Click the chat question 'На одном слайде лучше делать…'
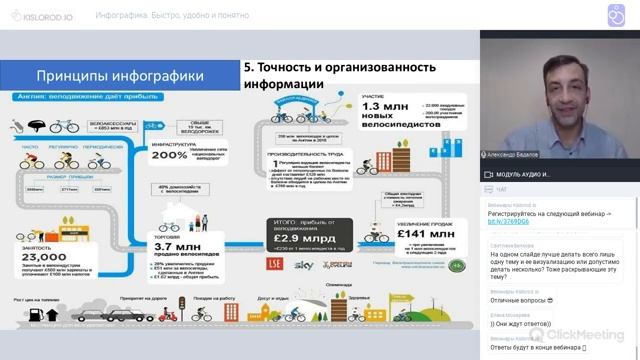Screen dimensions: 640x360 point(554,265)
